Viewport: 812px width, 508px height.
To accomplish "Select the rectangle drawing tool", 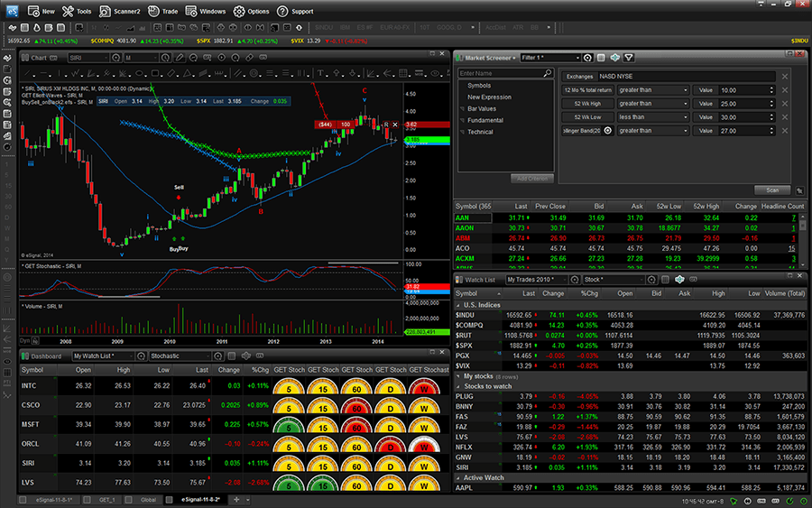I will 155,73.
